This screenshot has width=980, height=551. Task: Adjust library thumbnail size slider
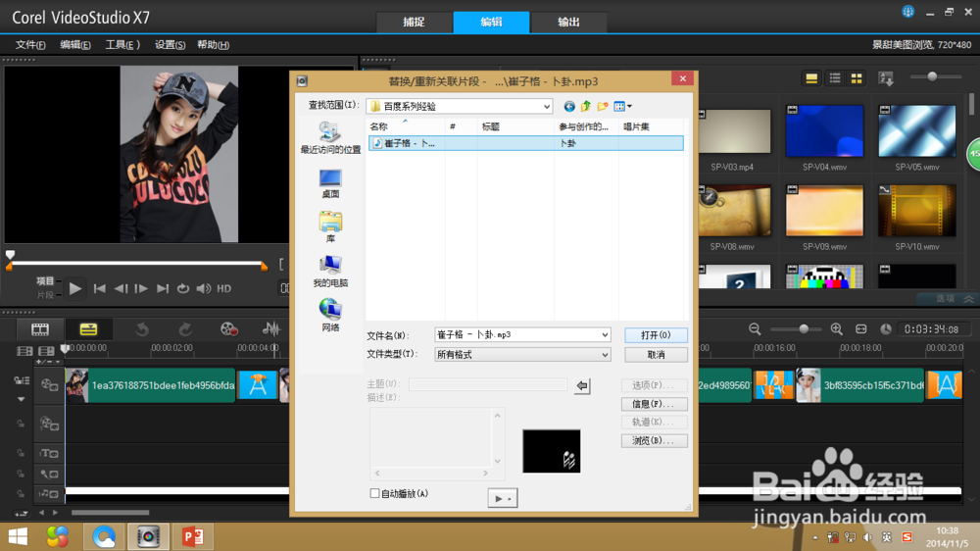pos(935,76)
